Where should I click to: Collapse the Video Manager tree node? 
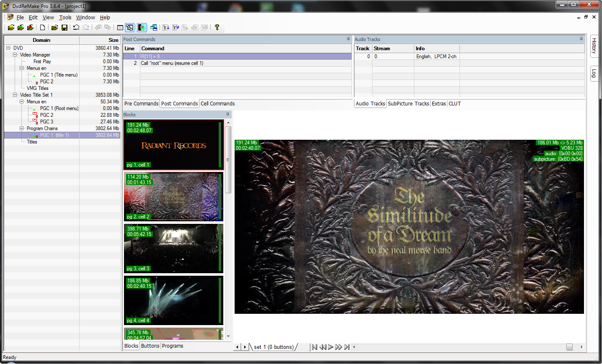pyautogui.click(x=15, y=55)
